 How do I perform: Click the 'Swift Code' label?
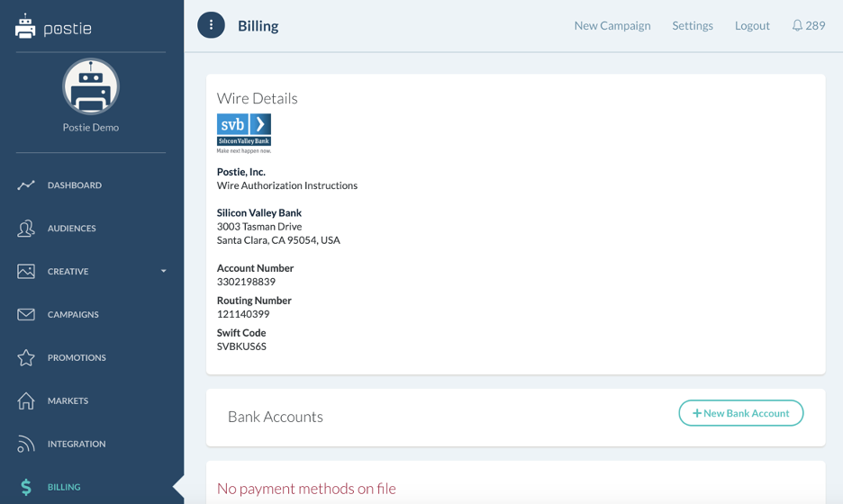pyautogui.click(x=241, y=333)
